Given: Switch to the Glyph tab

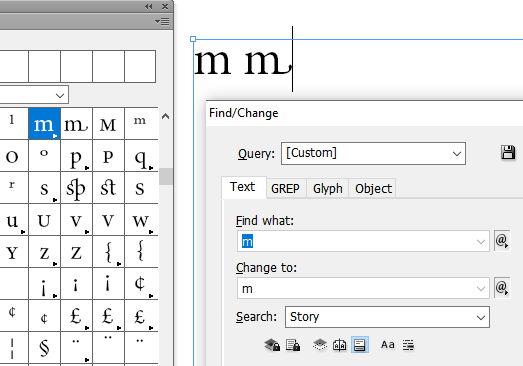Looking at the screenshot, I should (x=328, y=189).
